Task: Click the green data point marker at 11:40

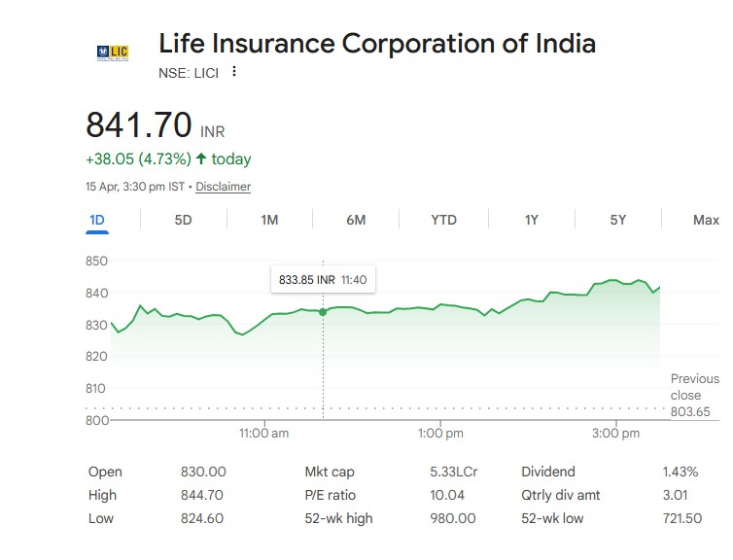Action: point(323,311)
